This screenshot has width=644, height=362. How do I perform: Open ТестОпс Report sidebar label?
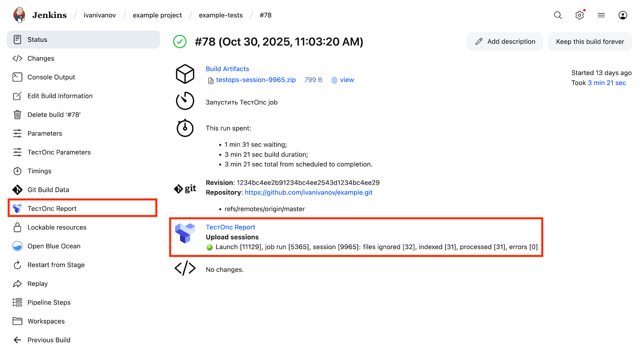[x=52, y=209]
